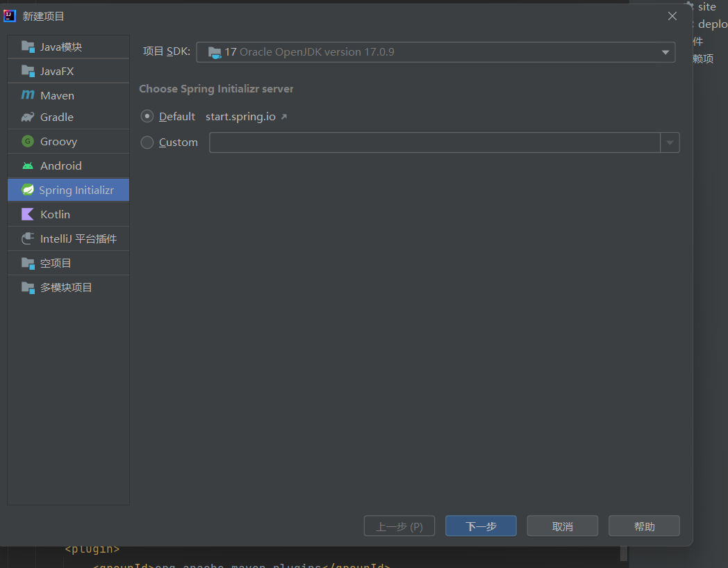Choose Android project type
The width and height of the screenshot is (728, 568).
[x=68, y=165]
